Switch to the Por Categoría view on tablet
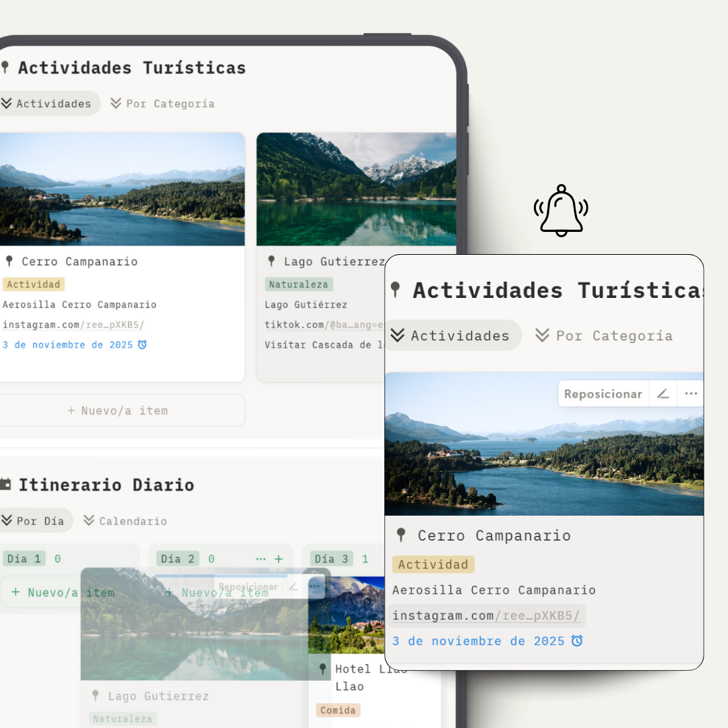This screenshot has width=728, height=728. pyautogui.click(x=162, y=104)
